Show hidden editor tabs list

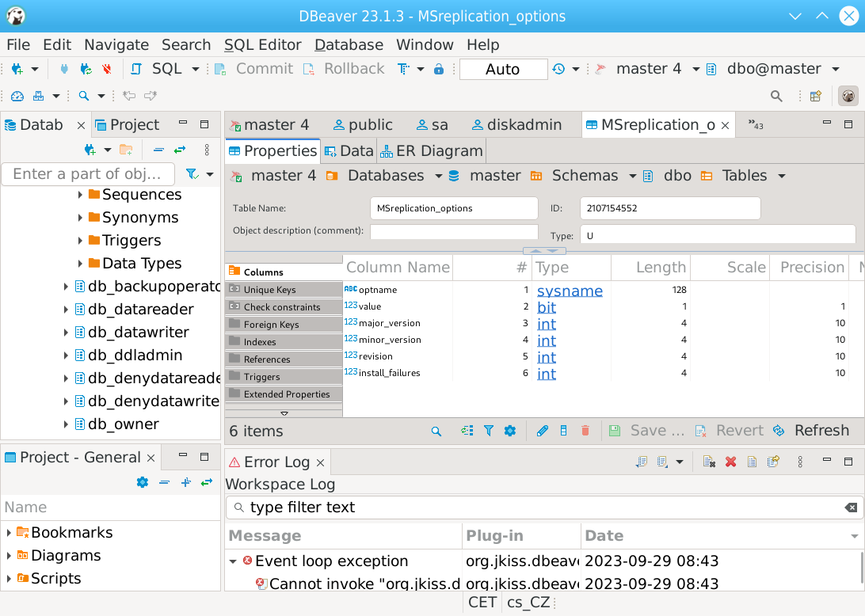756,125
